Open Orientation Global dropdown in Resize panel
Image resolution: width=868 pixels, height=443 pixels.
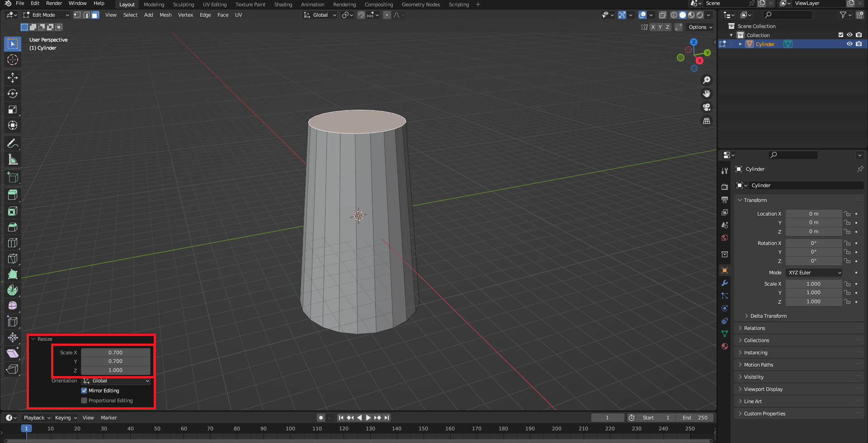(x=116, y=381)
